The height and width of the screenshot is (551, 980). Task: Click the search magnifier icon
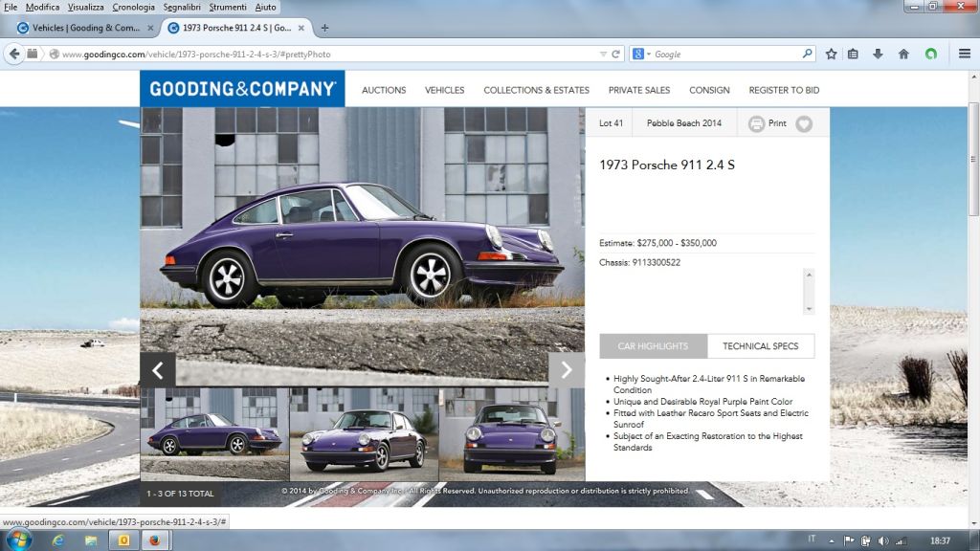tap(807, 54)
